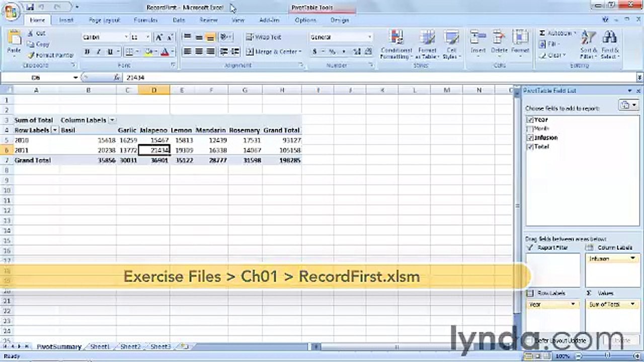644x362 pixels.
Task: Underline the selected cell text
Action: tap(110, 52)
